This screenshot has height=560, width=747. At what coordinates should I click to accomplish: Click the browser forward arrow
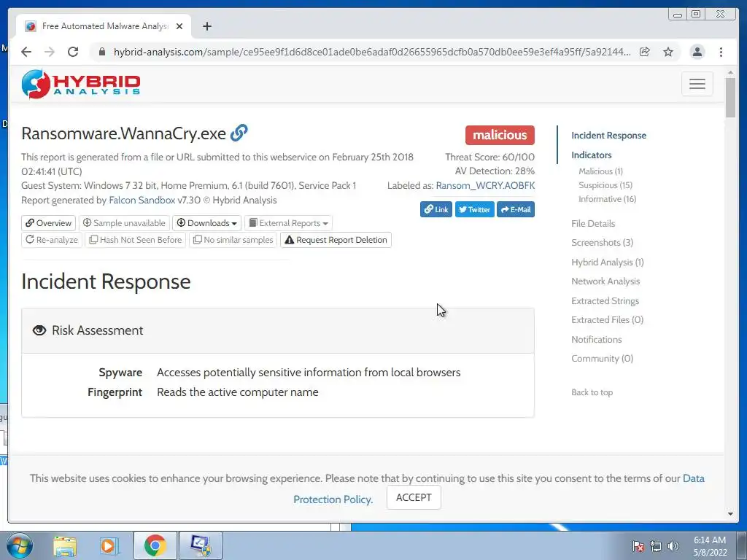(50, 52)
